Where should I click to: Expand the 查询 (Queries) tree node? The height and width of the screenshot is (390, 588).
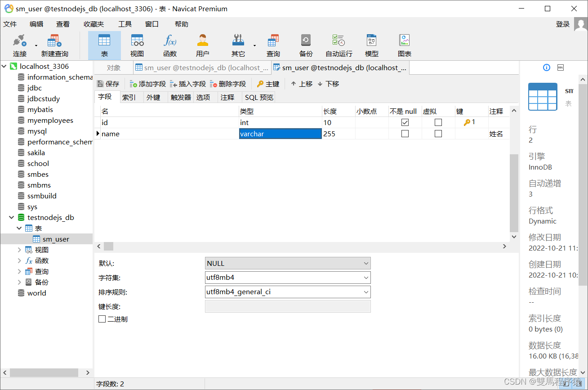point(19,271)
